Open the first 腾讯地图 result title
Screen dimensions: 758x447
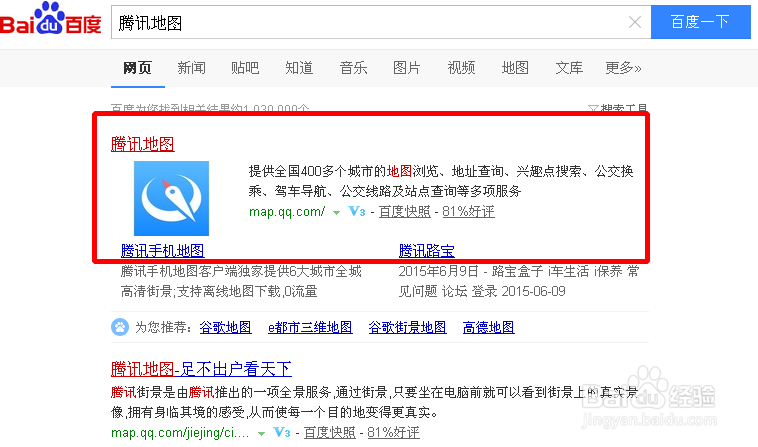point(143,144)
